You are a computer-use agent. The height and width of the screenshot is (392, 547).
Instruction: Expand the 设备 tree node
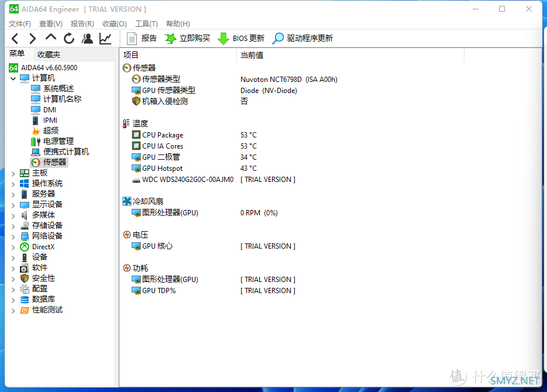[x=13, y=258]
